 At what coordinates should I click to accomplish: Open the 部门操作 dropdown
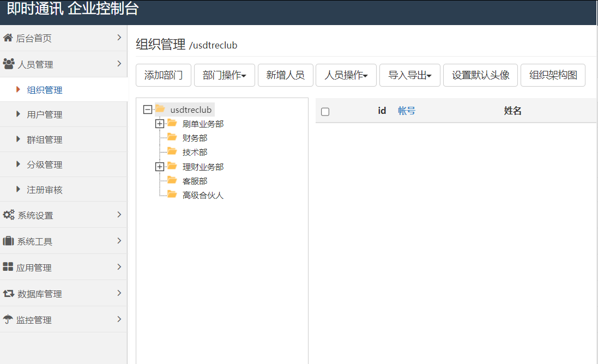[224, 75]
